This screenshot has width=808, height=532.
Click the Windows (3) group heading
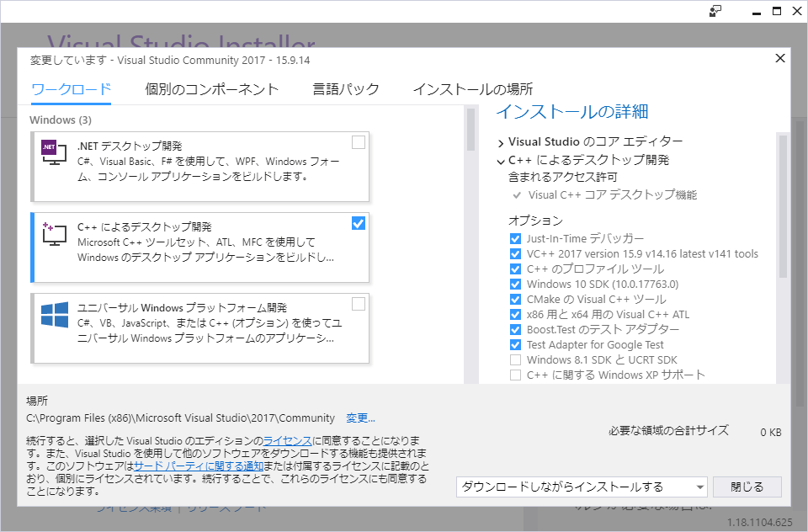[61, 120]
